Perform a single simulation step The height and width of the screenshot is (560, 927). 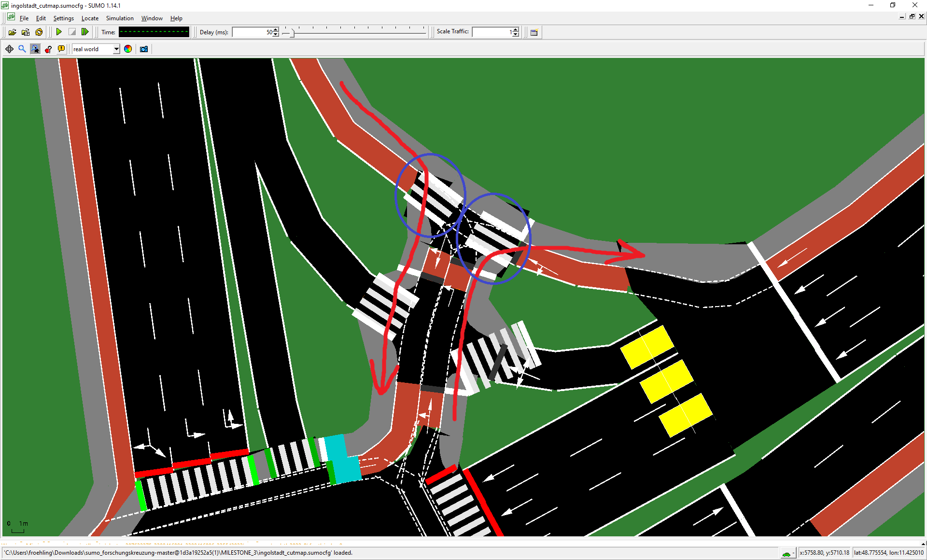[x=85, y=32]
